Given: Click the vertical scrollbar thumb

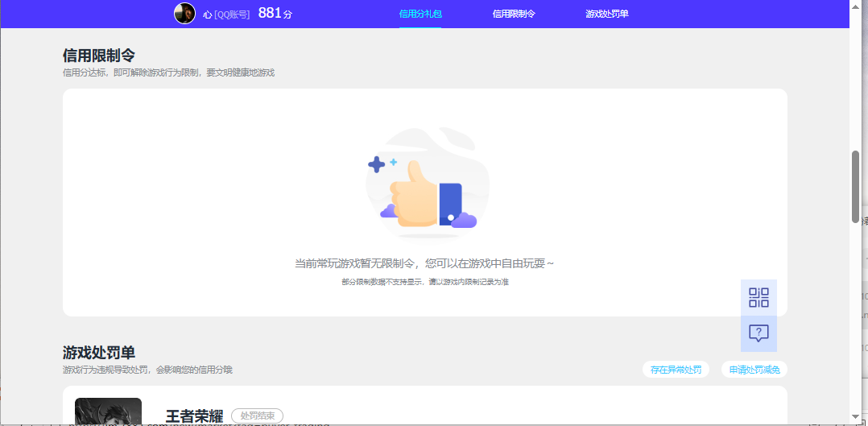Looking at the screenshot, I should (x=855, y=186).
